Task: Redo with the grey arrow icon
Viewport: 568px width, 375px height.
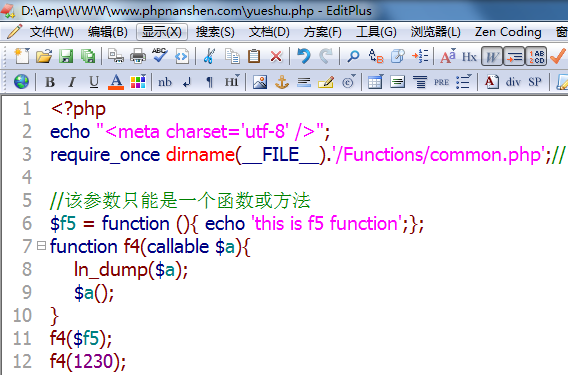Action: tap(326, 56)
